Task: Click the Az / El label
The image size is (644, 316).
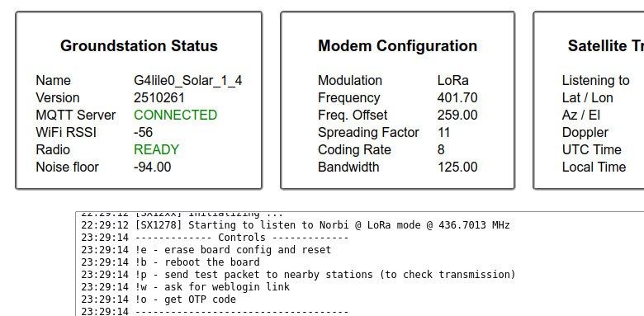Action: click(x=581, y=115)
